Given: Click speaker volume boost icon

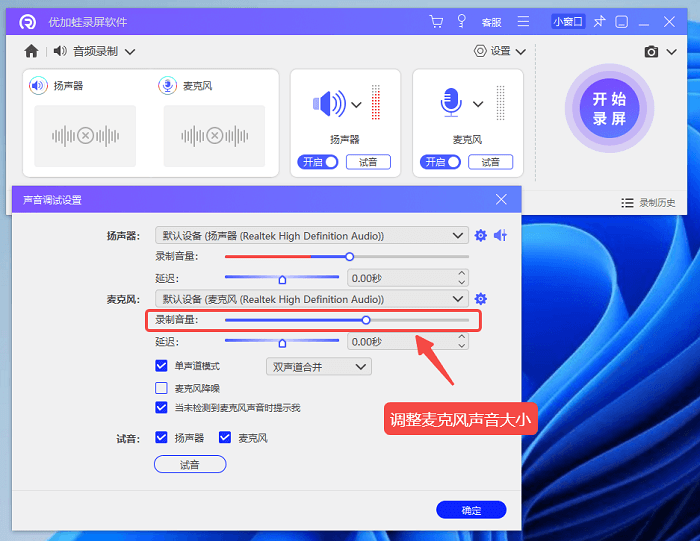Looking at the screenshot, I should pos(500,235).
